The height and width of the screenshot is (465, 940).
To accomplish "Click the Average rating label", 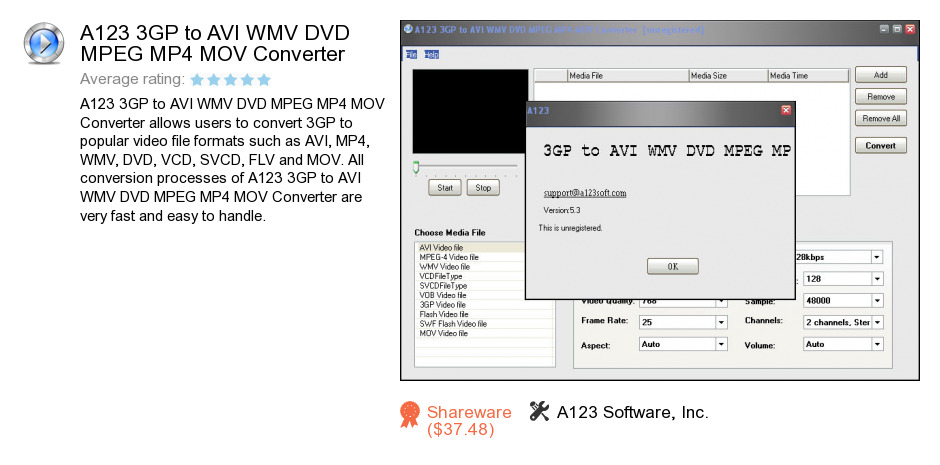I will 132,79.
